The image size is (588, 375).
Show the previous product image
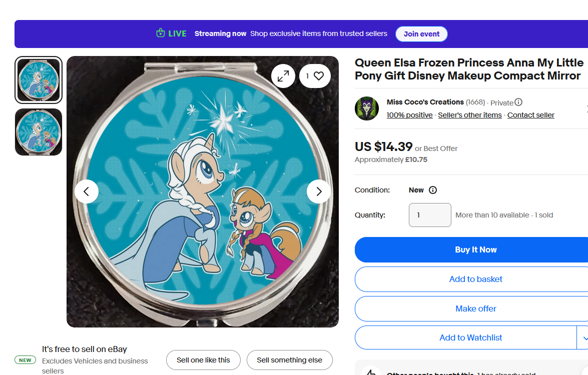pos(87,191)
